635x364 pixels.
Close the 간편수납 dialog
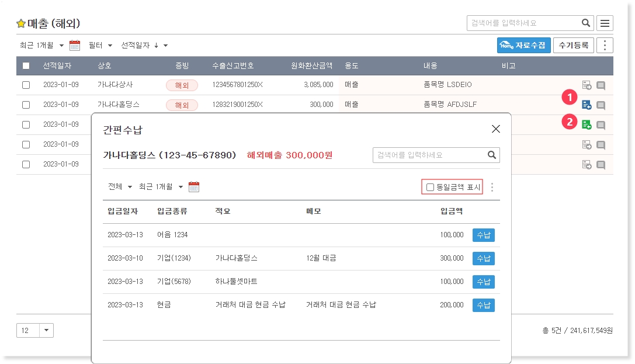point(495,129)
